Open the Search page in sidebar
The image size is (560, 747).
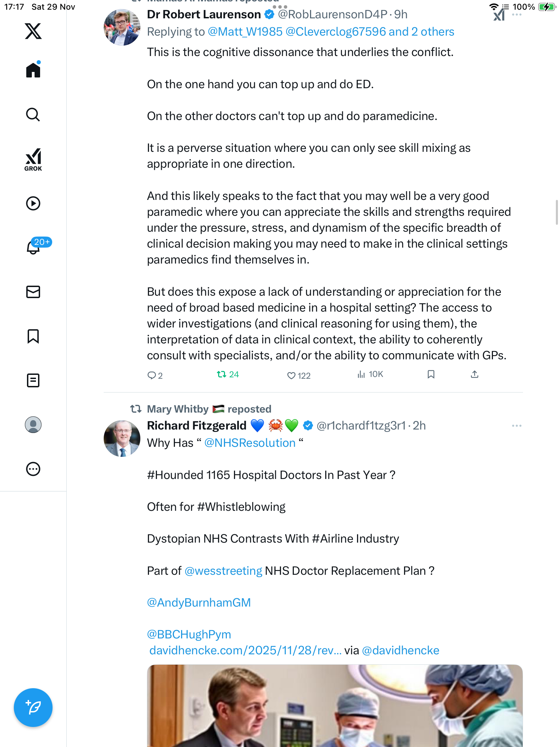pyautogui.click(x=33, y=114)
